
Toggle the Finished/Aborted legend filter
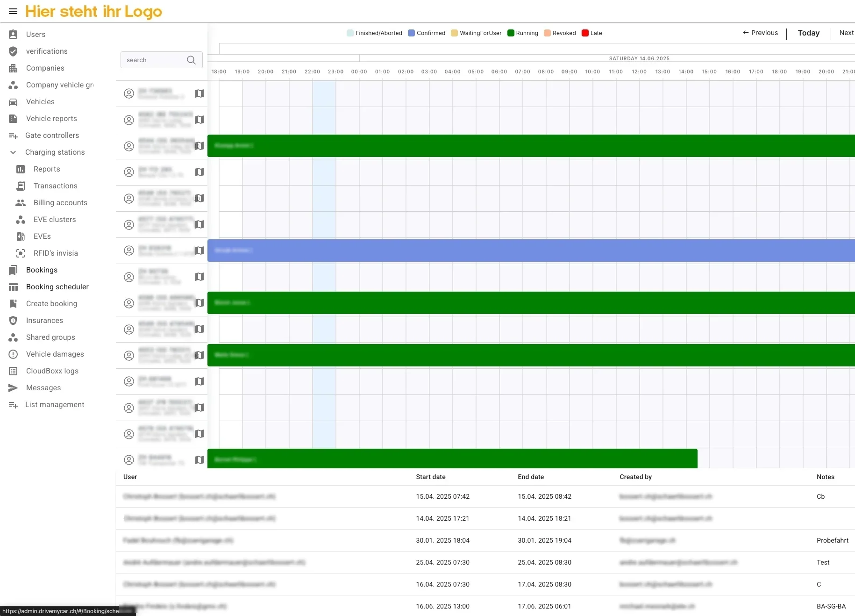[374, 33]
